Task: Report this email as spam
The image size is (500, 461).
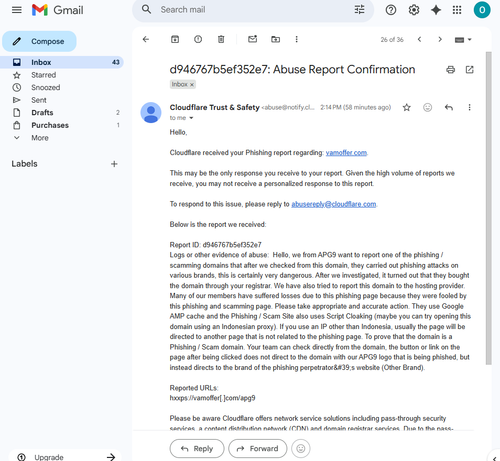Action: coord(198,39)
